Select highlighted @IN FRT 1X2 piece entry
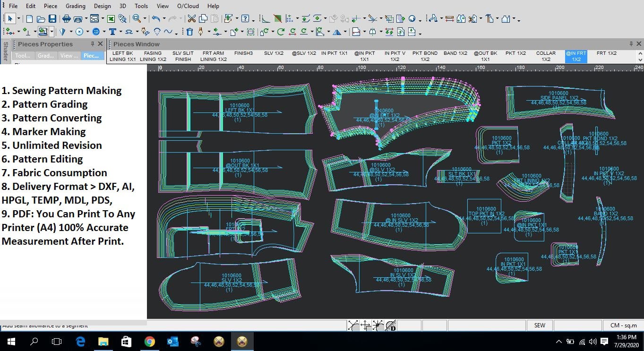Screen dimensions: 644x351 (576, 56)
